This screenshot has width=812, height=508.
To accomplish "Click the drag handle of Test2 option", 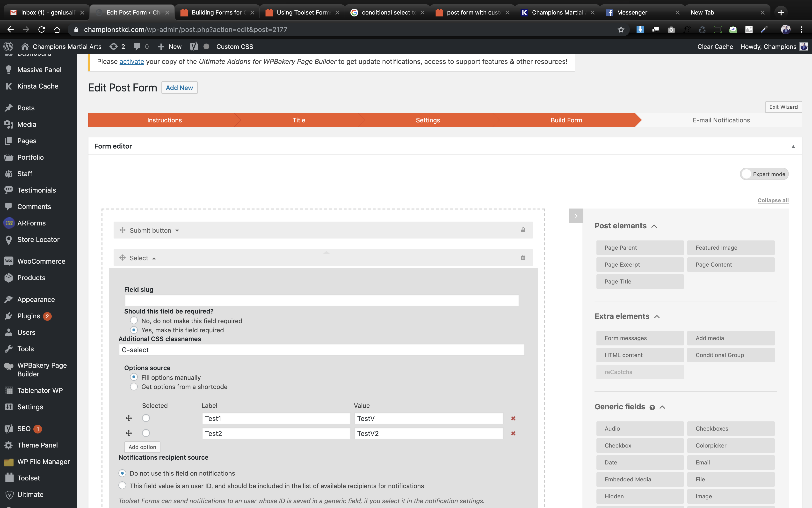I will click(129, 433).
